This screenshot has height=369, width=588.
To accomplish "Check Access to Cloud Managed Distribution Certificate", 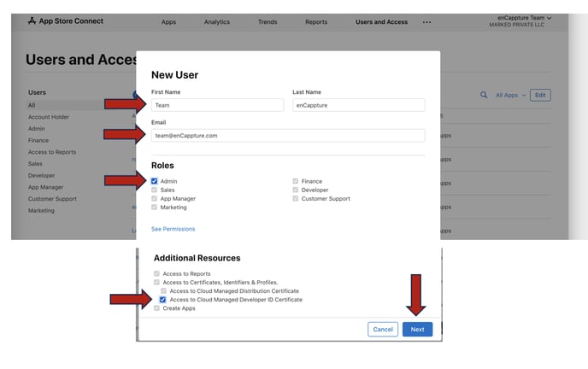I will pyautogui.click(x=163, y=290).
